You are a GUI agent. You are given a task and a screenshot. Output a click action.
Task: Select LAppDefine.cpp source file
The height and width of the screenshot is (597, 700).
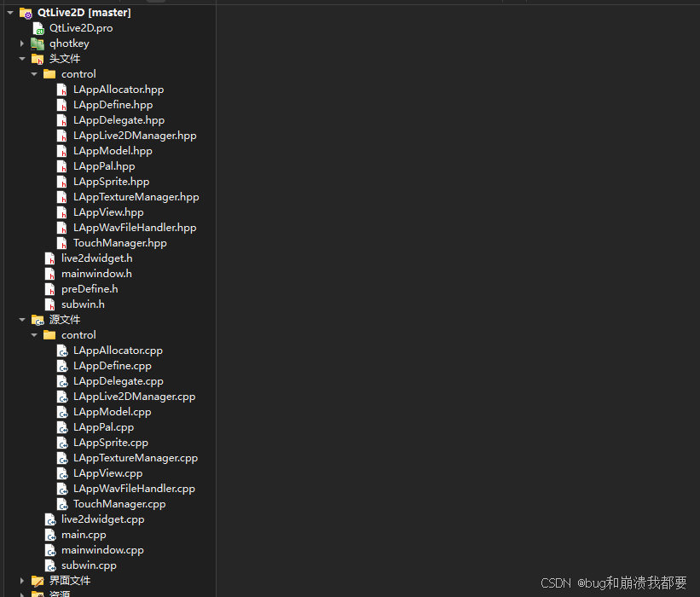tap(112, 366)
